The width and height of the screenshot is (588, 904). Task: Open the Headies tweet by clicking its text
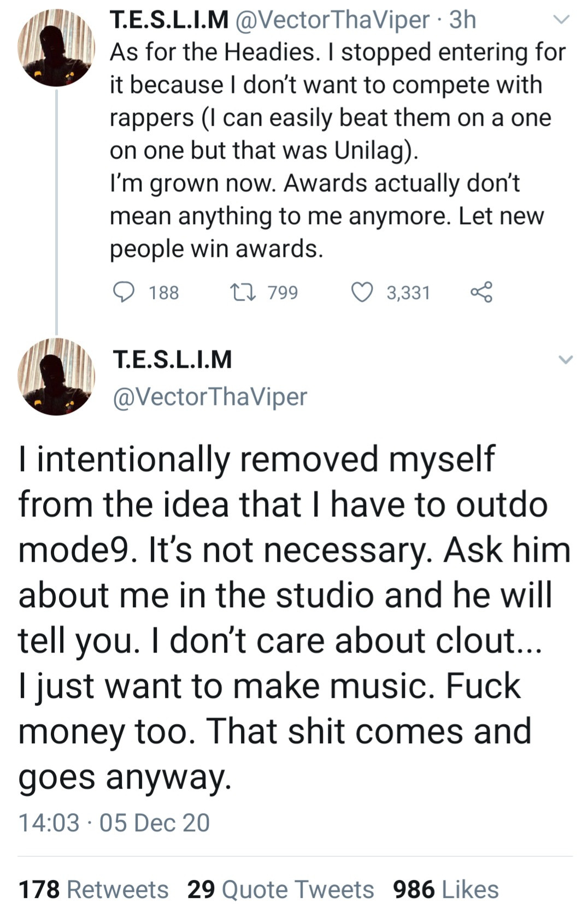tap(328, 150)
